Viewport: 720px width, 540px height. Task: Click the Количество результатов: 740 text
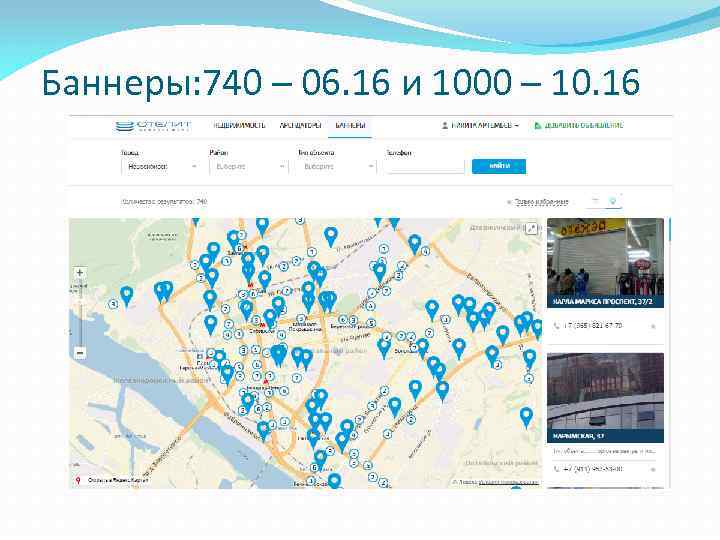coord(164,202)
